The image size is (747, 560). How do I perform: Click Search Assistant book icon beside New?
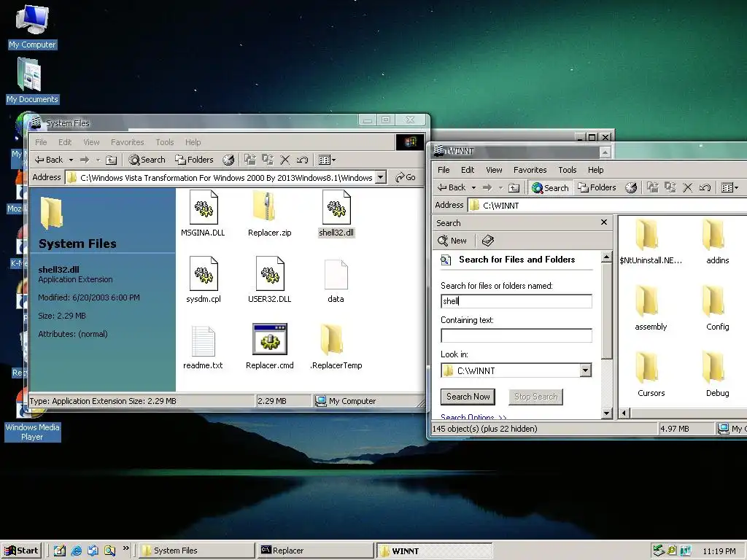tap(487, 241)
